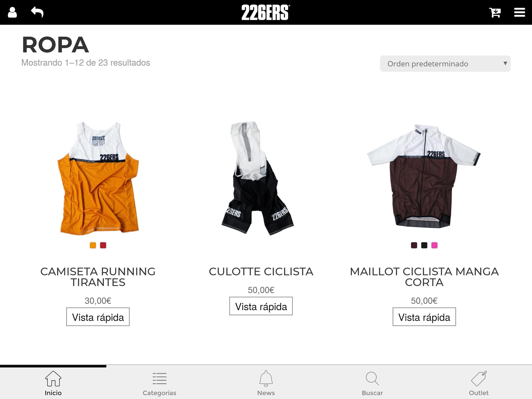Open the Maillot Ciclista Manga Corta title
Viewport: 532px width, 399px height.
424,277
